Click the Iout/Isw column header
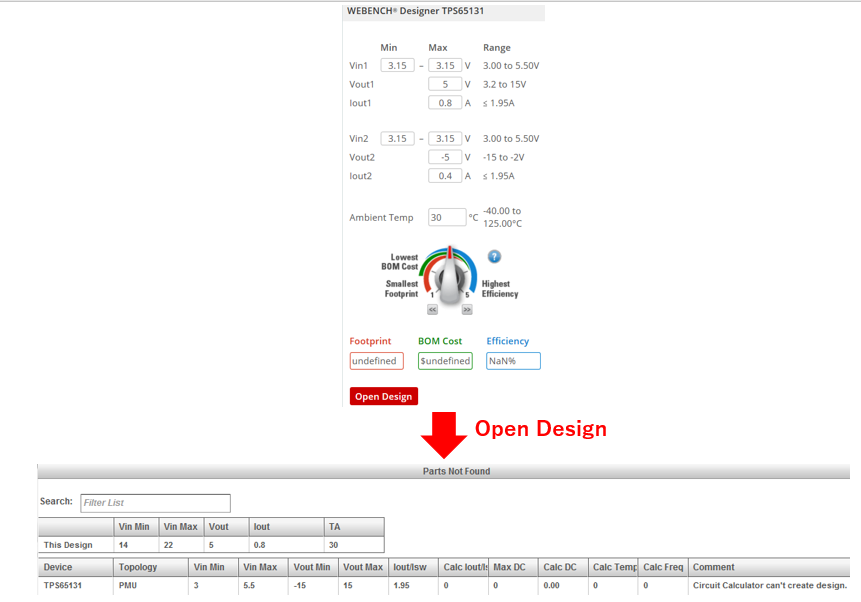The height and width of the screenshot is (602, 861). tap(413, 567)
